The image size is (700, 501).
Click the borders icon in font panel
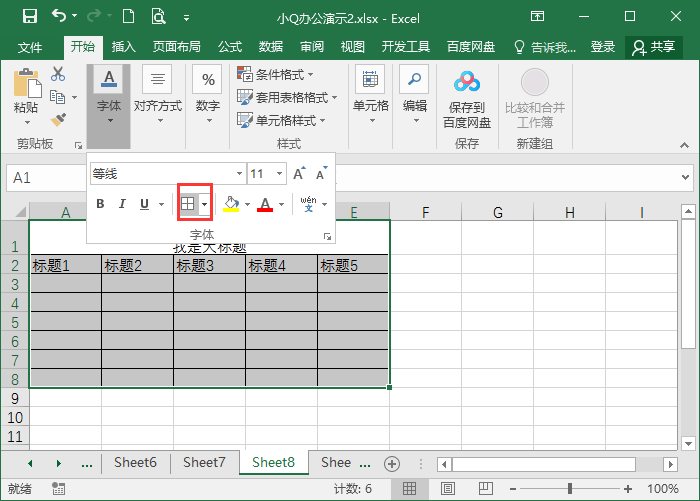(188, 204)
